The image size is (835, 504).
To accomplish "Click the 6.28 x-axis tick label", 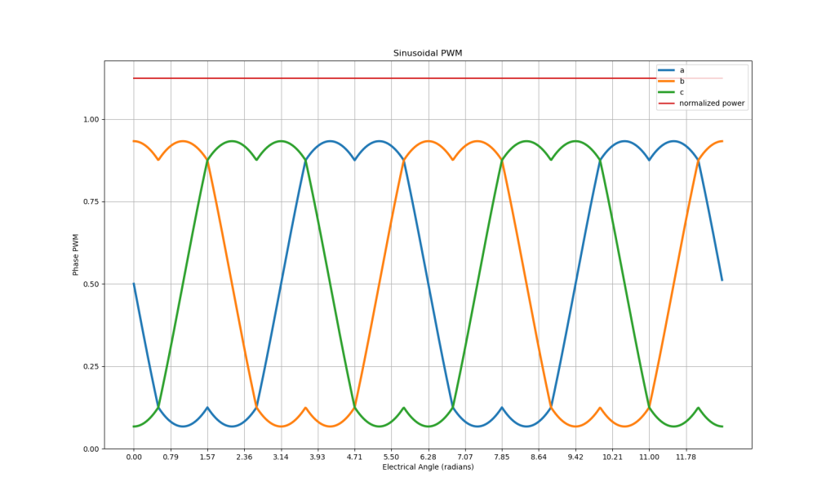I will click(x=429, y=458).
